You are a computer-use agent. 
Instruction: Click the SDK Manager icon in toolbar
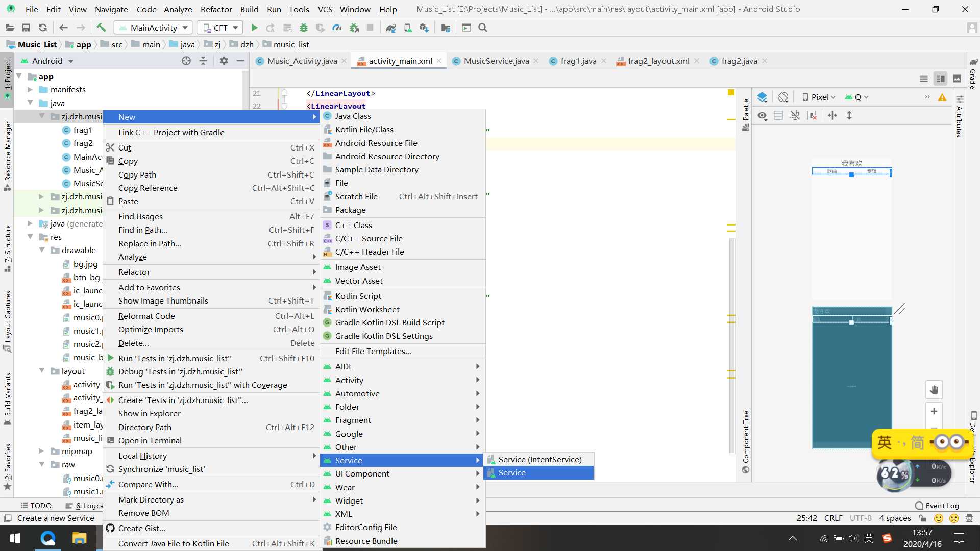(x=425, y=28)
